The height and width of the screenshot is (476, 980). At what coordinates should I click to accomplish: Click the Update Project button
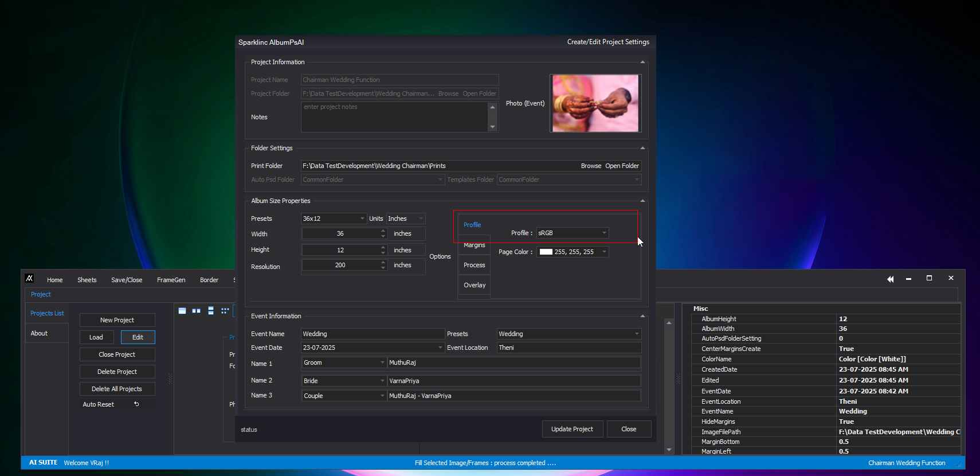572,429
